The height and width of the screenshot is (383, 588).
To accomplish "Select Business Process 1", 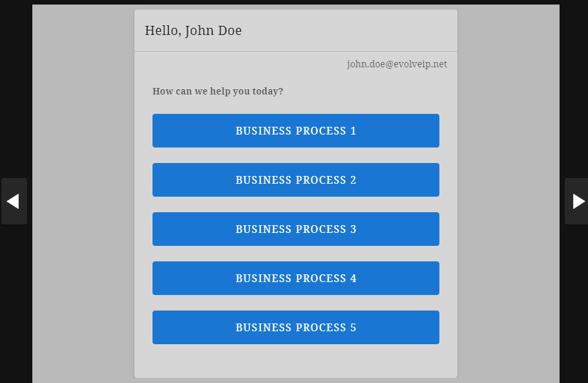I will click(295, 131).
